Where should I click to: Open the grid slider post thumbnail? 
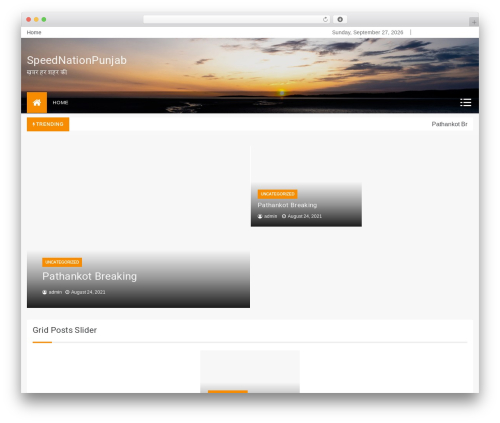pos(250,371)
